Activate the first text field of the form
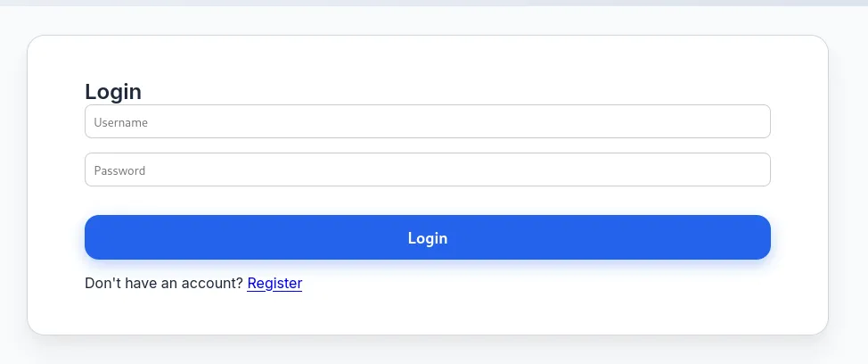The height and width of the screenshot is (364, 868). coord(427,122)
